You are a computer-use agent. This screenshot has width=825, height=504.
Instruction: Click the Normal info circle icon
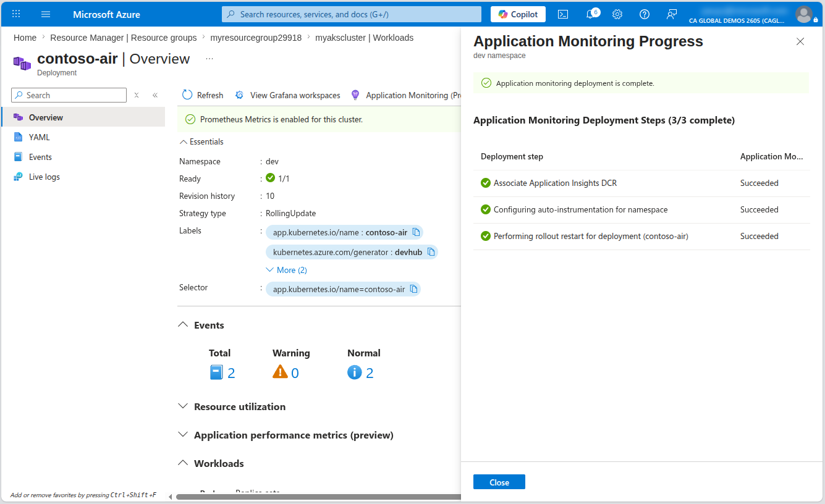click(x=354, y=372)
